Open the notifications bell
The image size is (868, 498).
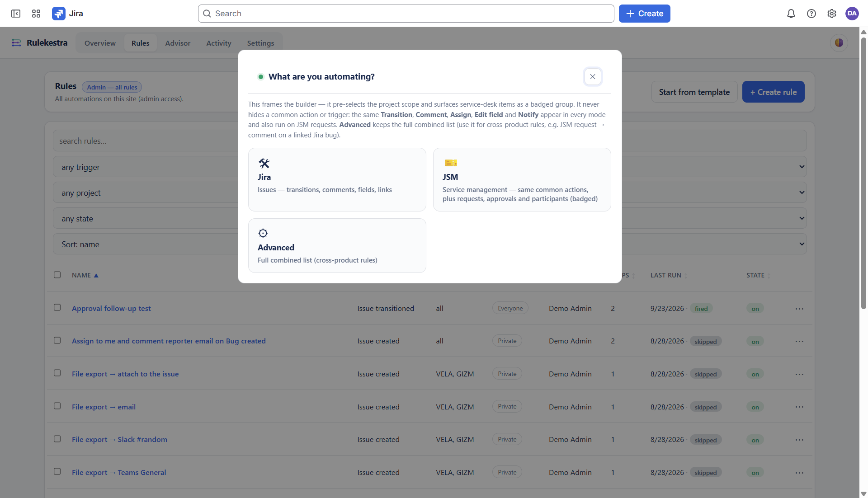[x=791, y=14]
